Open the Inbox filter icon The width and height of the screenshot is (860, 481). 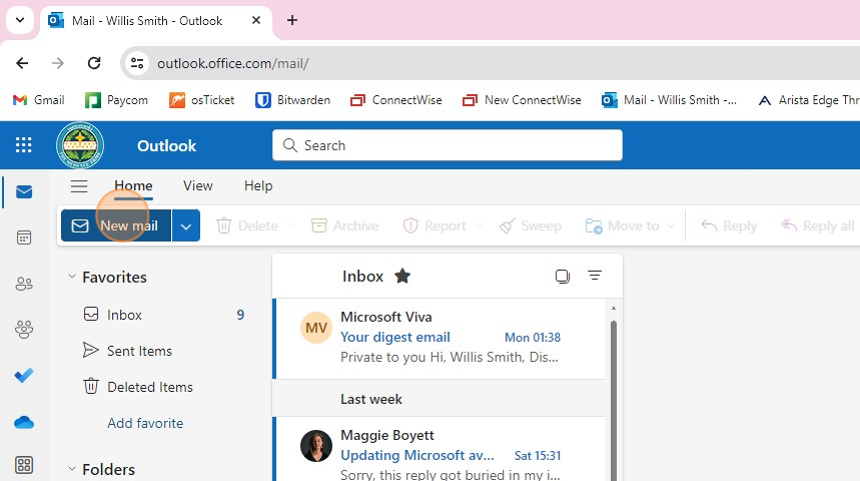coord(595,275)
